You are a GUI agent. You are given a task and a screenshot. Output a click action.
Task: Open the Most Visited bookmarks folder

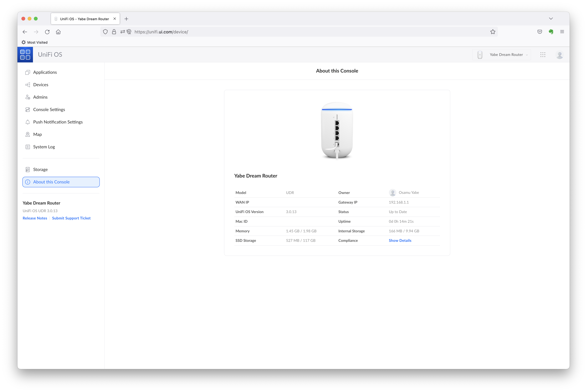[34, 42]
